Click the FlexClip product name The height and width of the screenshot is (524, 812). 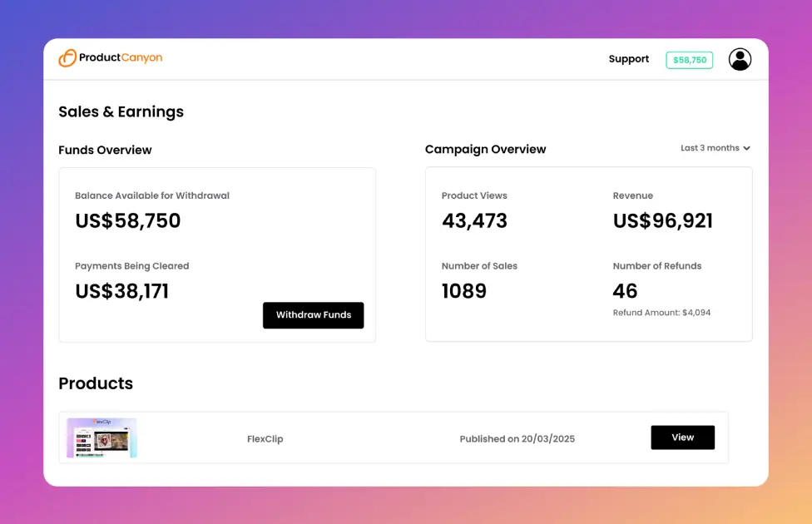point(265,438)
